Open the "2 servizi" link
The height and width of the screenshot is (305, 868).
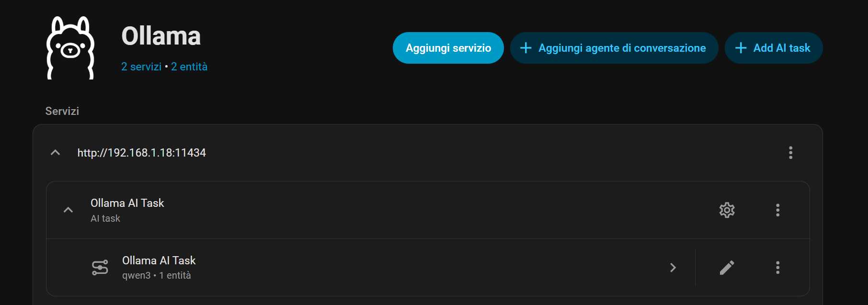pos(141,67)
